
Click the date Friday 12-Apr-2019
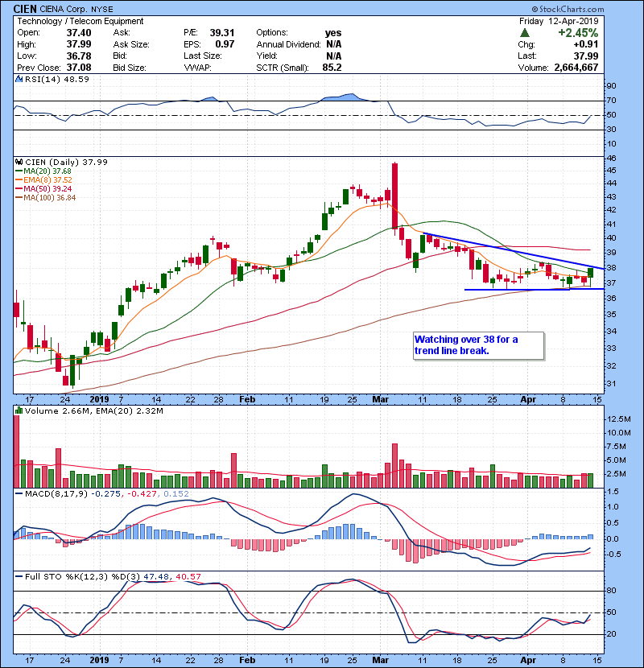pos(559,21)
